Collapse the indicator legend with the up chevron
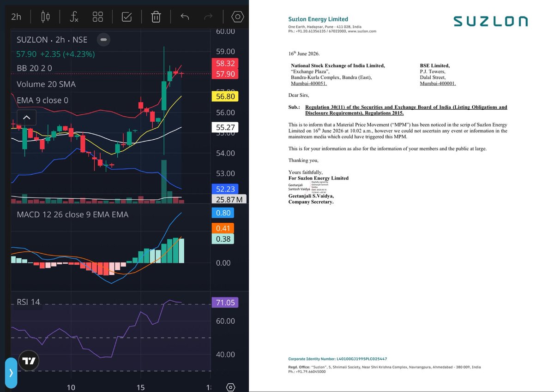The image size is (554, 392). [27, 118]
